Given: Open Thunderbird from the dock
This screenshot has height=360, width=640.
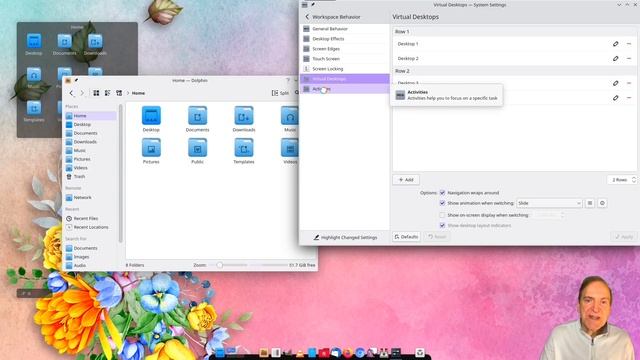Looking at the screenshot, I should tap(336, 353).
